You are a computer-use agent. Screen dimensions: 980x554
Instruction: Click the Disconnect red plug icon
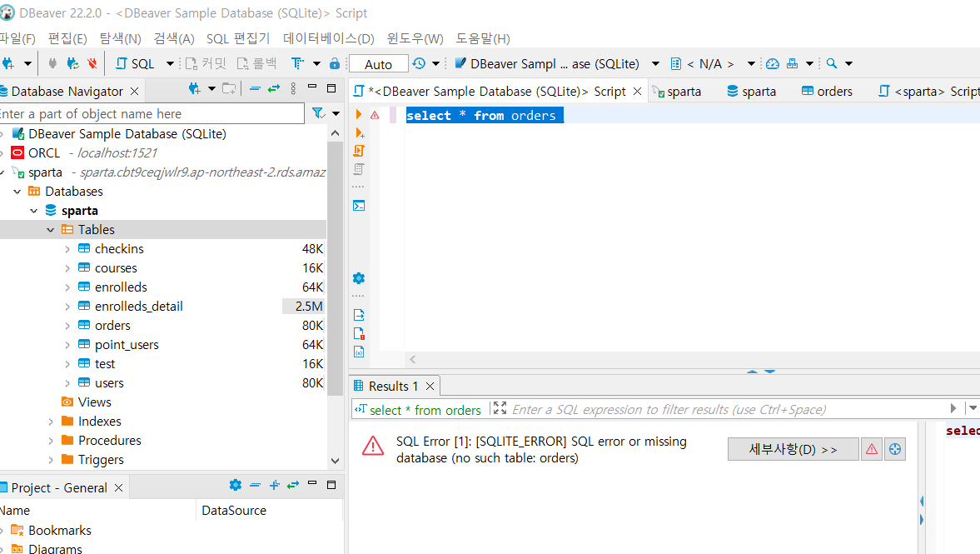(92, 63)
